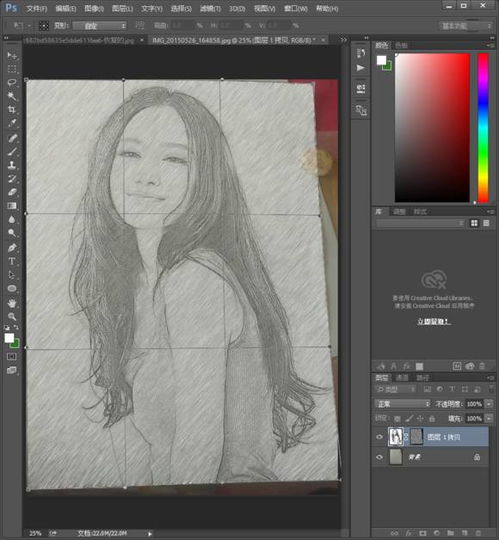Select the History Brush tool
The image size is (499, 540).
[12, 179]
